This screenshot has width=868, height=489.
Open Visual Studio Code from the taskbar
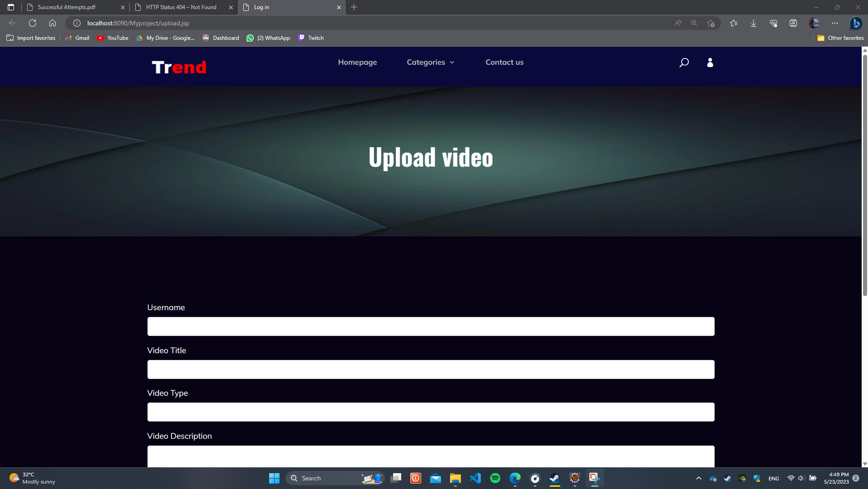[x=475, y=478]
